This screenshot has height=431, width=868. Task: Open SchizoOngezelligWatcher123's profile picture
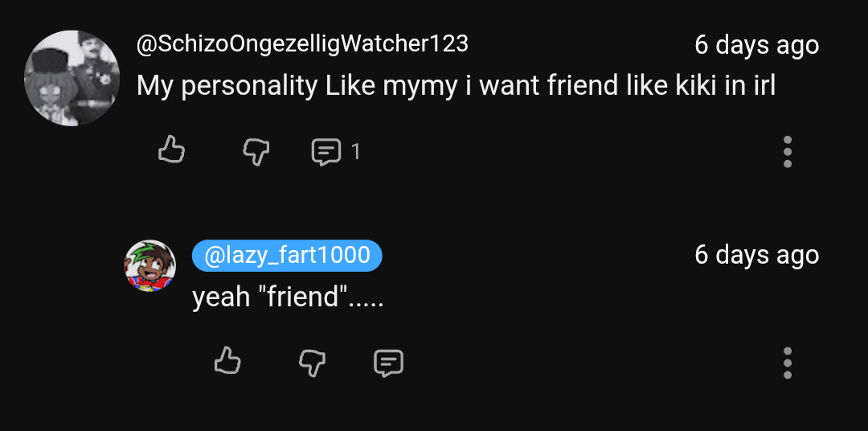click(x=72, y=78)
